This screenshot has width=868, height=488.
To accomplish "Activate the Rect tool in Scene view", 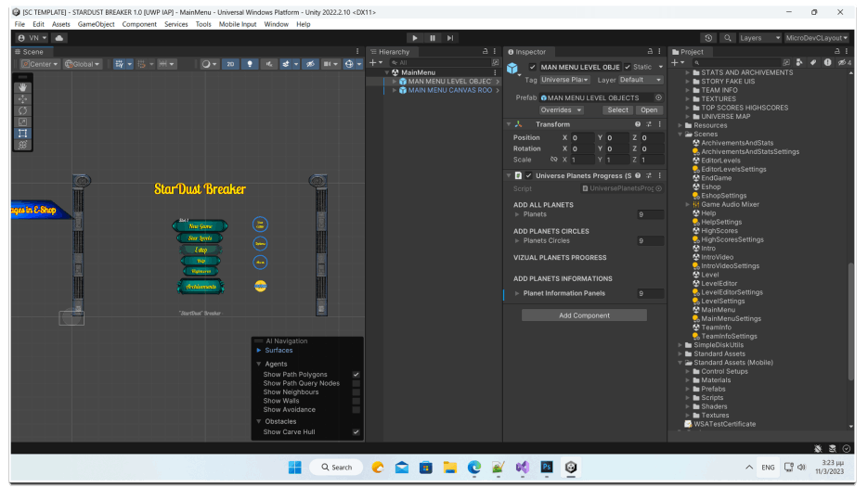I will click(22, 134).
